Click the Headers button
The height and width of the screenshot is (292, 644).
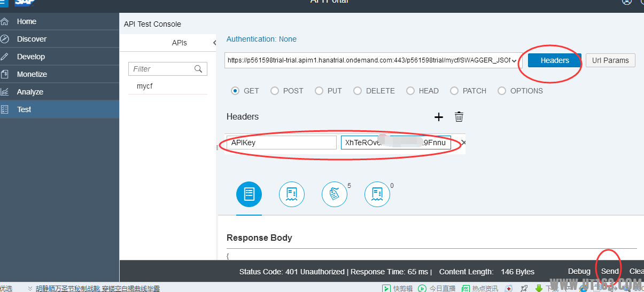554,60
